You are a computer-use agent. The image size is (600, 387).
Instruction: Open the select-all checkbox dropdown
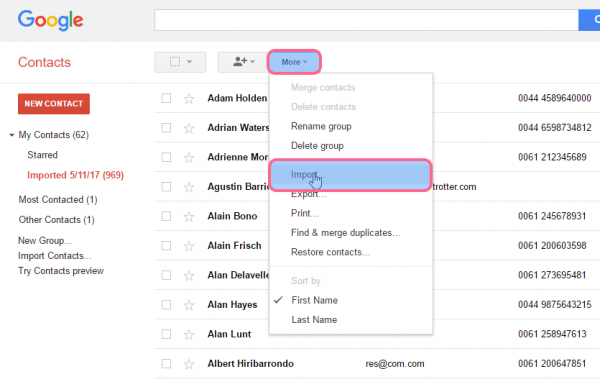point(180,62)
